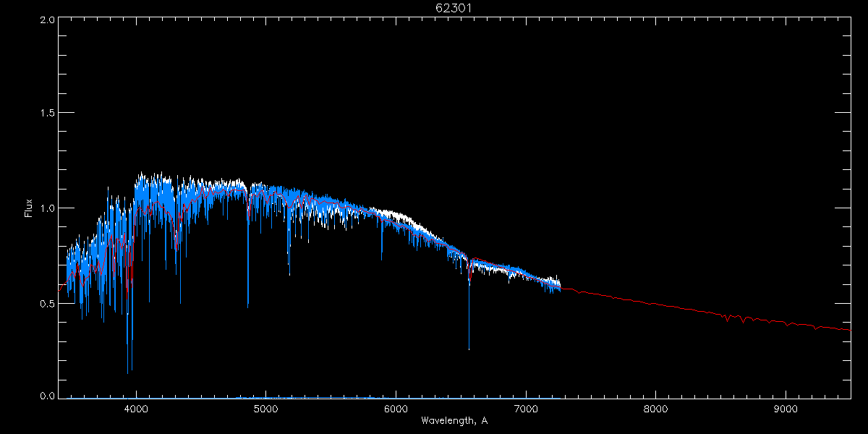Click the 7000 x-axis tick label
868x434 pixels.
(x=526, y=409)
